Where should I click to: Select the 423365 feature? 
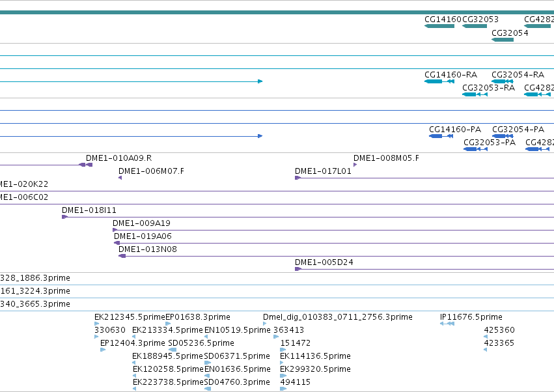[x=486, y=350]
